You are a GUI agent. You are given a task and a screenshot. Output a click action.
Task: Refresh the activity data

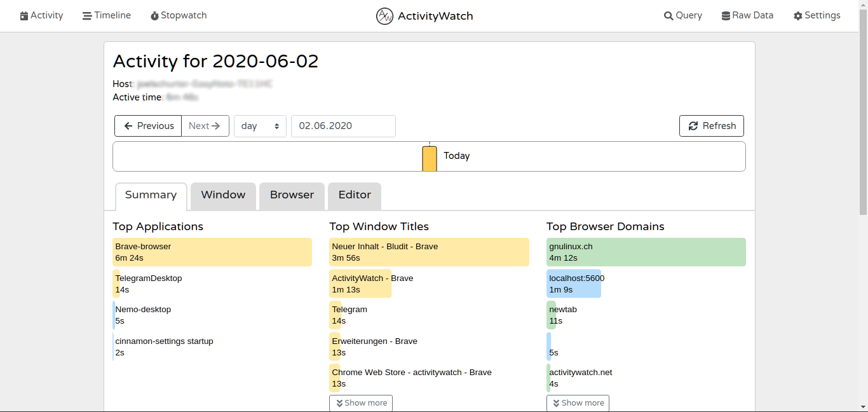pos(712,126)
